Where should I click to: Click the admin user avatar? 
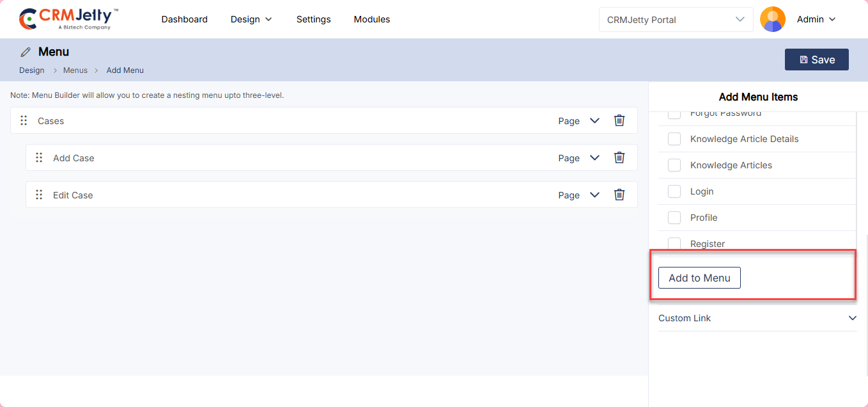772,19
